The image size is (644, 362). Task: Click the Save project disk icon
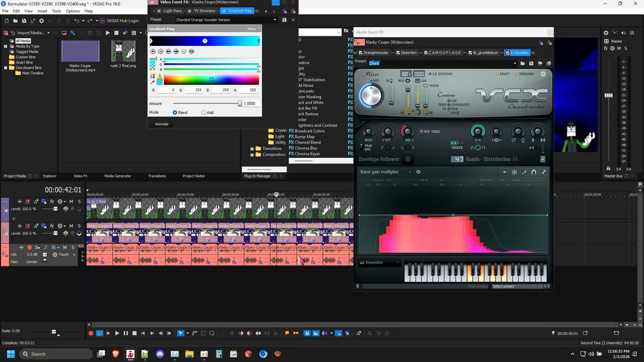coord(24,21)
